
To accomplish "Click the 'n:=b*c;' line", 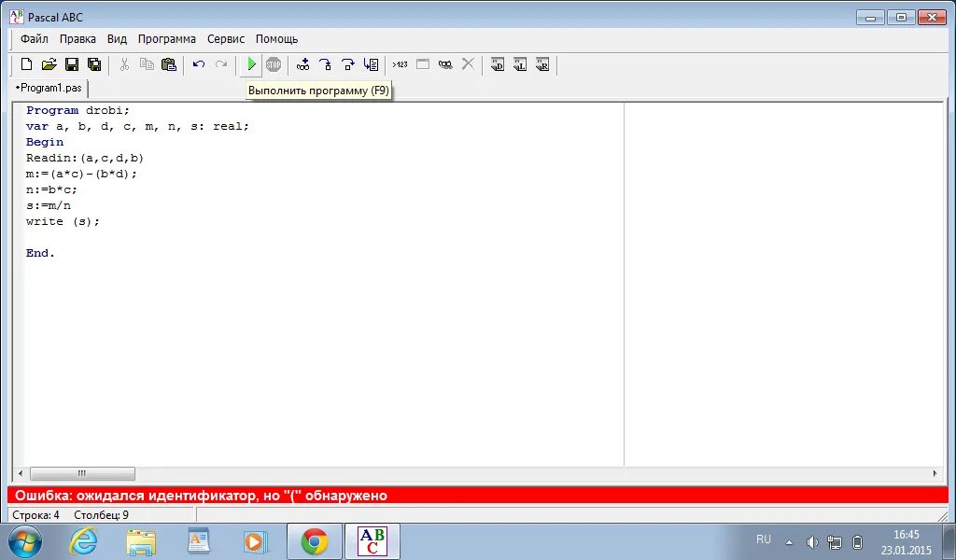I will [x=52, y=189].
